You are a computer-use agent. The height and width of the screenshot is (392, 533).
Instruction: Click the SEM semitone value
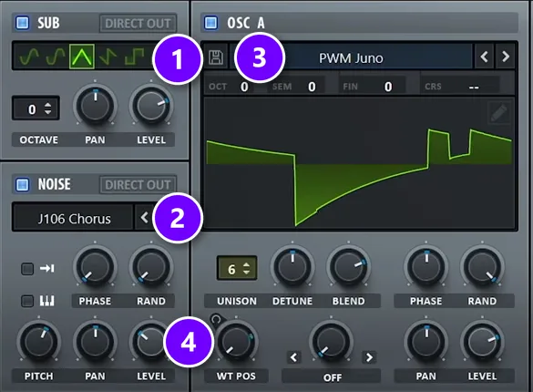click(x=312, y=87)
